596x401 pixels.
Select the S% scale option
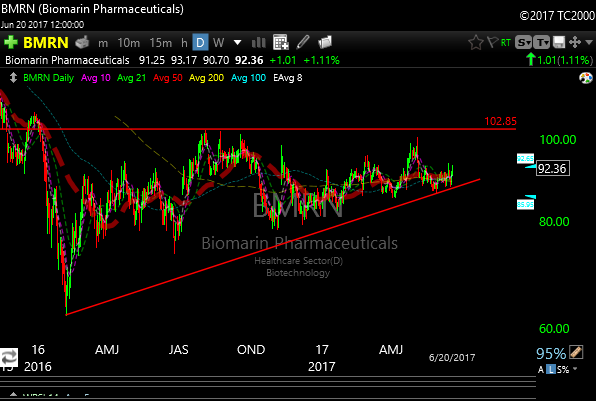coord(563,369)
